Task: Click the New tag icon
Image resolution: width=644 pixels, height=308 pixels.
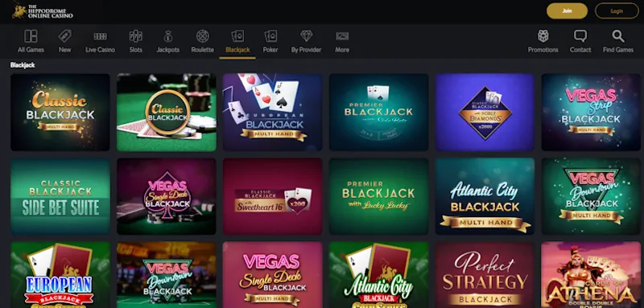Action: pyautogui.click(x=65, y=36)
